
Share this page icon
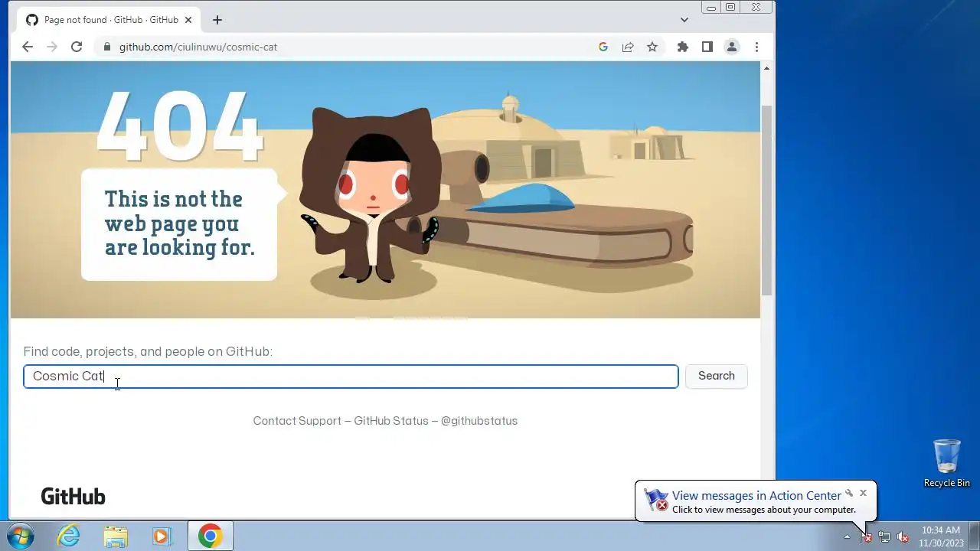(628, 47)
